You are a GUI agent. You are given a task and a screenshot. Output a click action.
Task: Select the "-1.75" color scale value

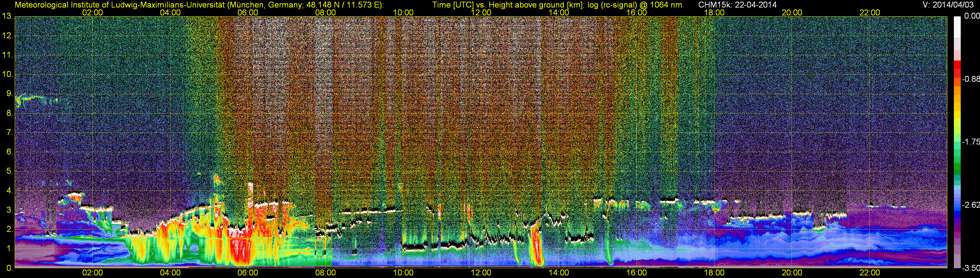pos(971,142)
